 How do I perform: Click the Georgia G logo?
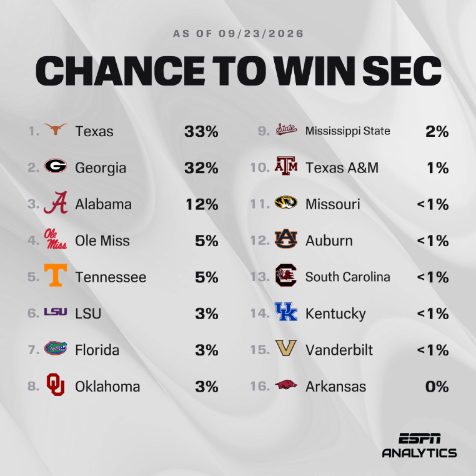coord(56,166)
